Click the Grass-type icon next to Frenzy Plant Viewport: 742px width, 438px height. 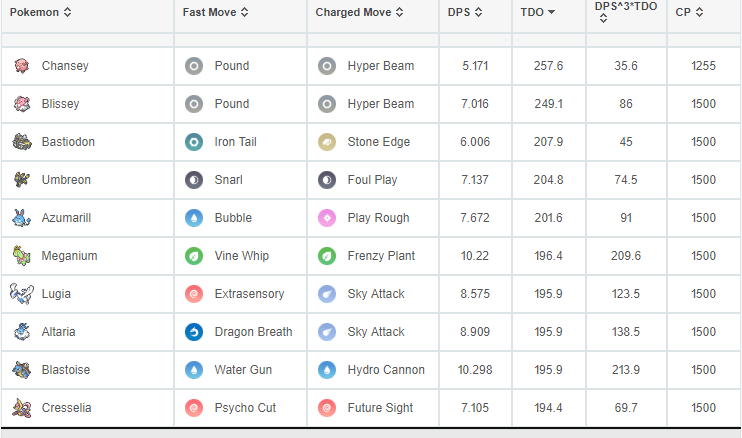tap(327, 256)
